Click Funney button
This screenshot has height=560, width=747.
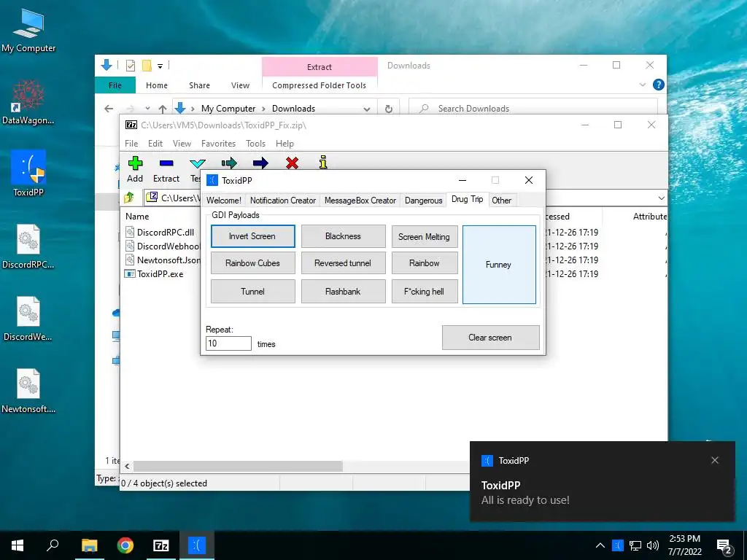pos(499,265)
